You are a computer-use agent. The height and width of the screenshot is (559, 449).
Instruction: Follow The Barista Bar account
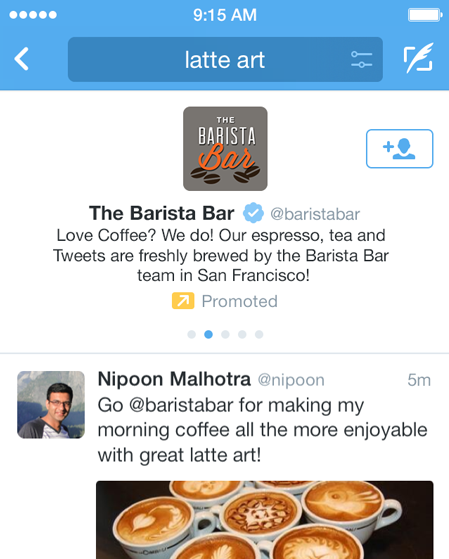[399, 148]
